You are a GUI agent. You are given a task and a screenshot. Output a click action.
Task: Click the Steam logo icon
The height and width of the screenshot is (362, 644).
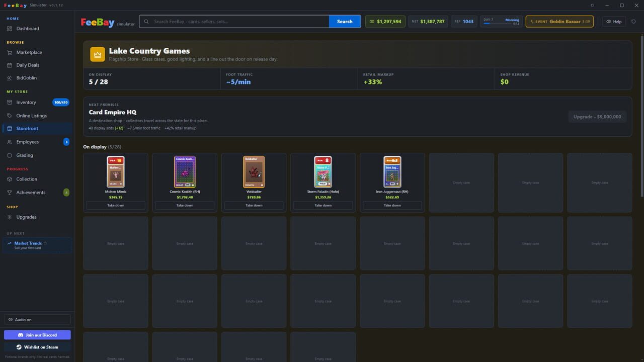click(19, 347)
